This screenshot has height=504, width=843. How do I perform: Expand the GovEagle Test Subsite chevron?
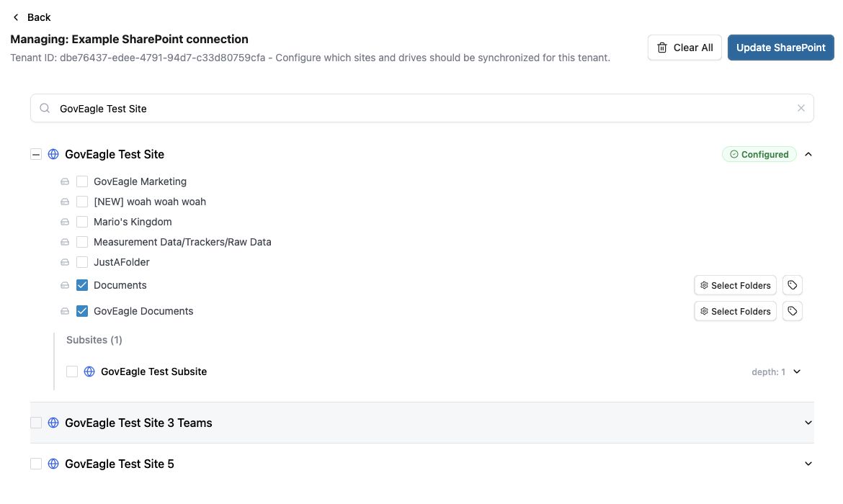pyautogui.click(x=797, y=372)
